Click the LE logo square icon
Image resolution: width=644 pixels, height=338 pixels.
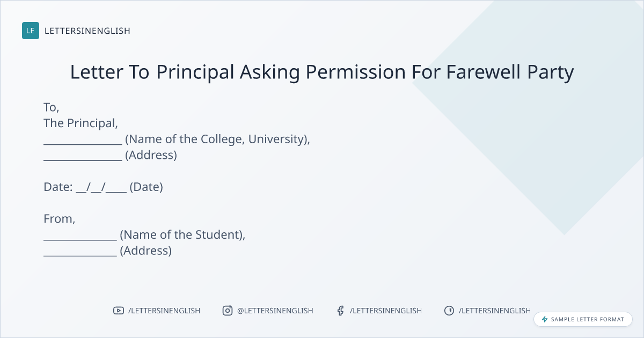pos(31,31)
